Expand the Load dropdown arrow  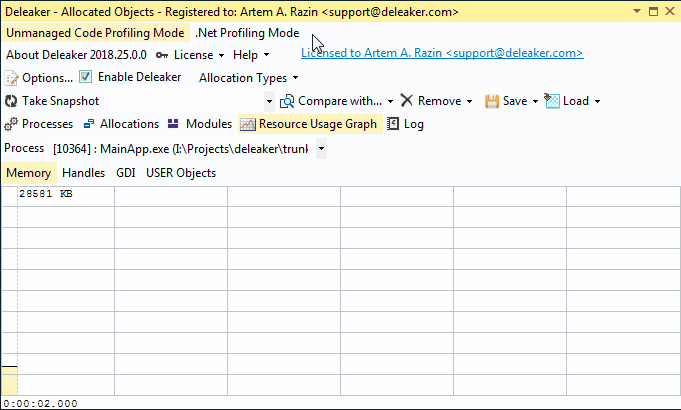(x=598, y=101)
